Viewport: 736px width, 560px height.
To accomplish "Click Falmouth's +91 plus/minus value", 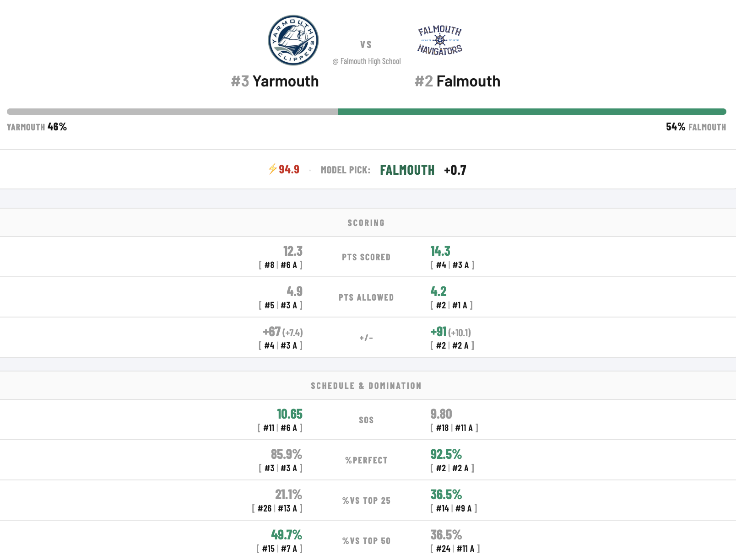I will tap(438, 332).
